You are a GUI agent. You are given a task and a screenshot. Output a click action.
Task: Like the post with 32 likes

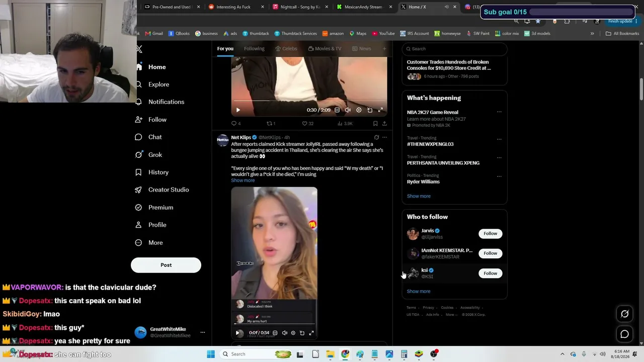click(305, 123)
